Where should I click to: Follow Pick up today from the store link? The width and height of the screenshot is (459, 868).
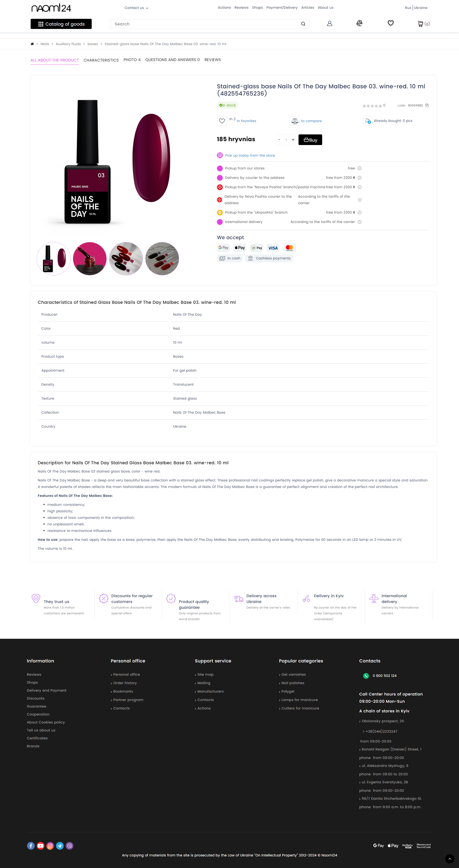[250, 156]
